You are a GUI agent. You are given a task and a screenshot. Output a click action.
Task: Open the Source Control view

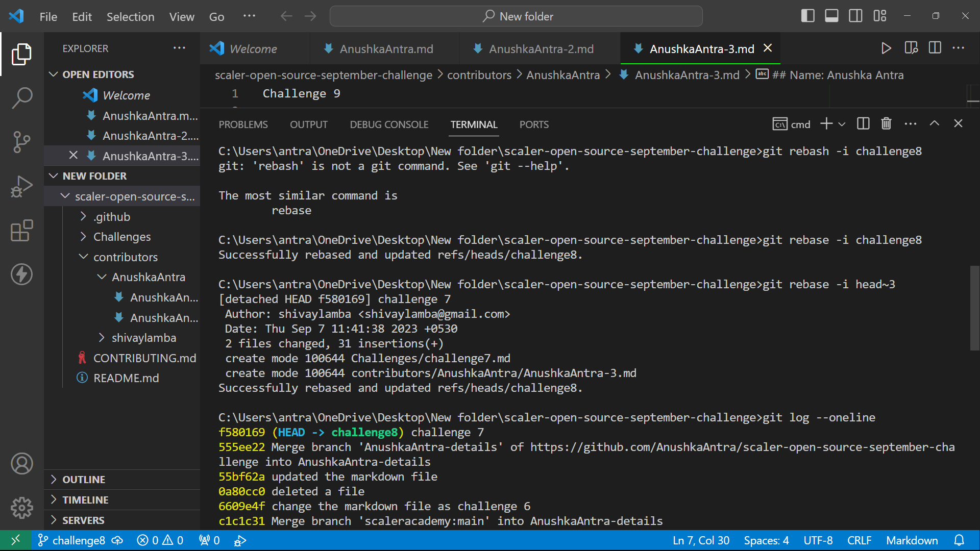(x=21, y=142)
